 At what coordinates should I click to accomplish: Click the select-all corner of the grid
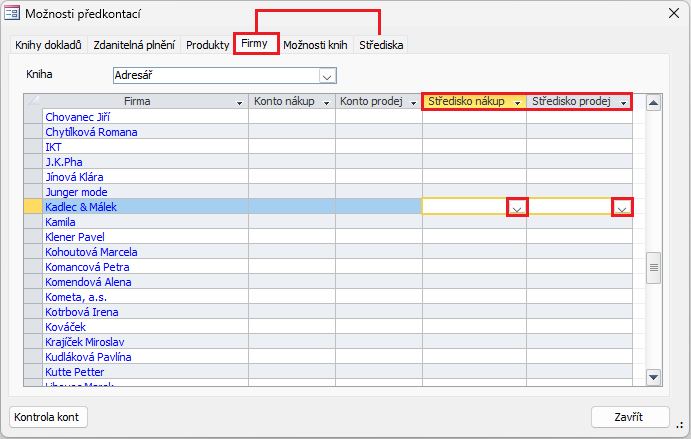[x=33, y=102]
